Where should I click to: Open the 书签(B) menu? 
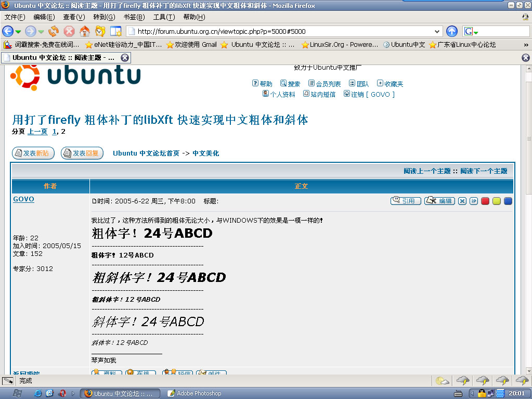click(134, 17)
